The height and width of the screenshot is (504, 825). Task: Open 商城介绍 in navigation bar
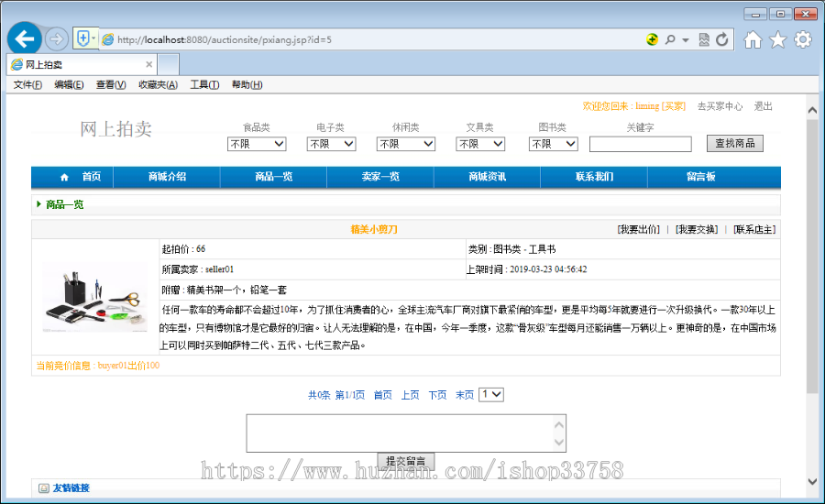(x=167, y=177)
